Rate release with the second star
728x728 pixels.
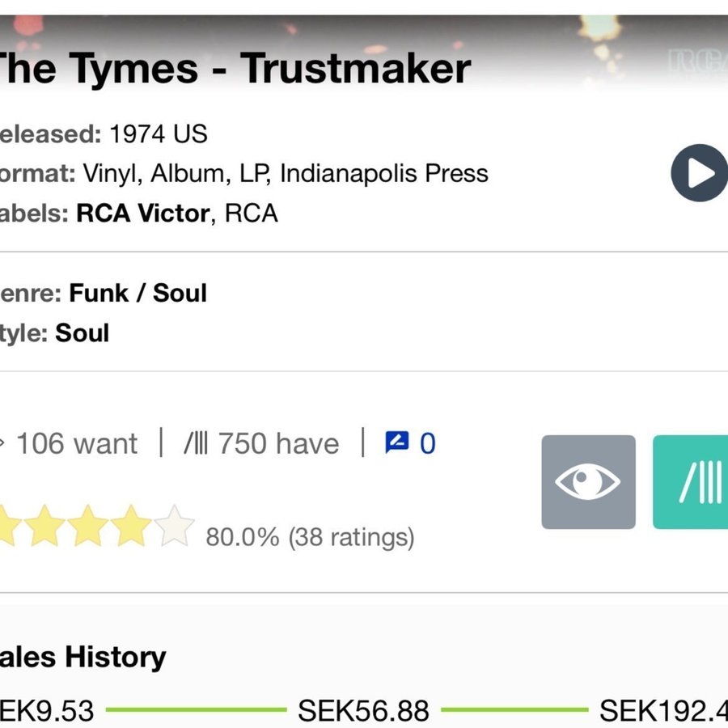point(44,526)
